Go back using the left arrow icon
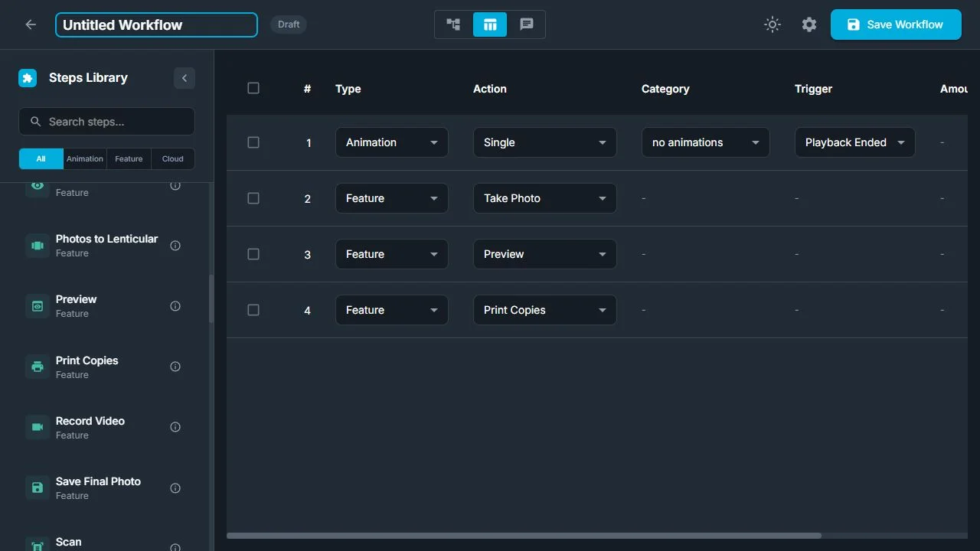This screenshot has height=551, width=980. [31, 24]
